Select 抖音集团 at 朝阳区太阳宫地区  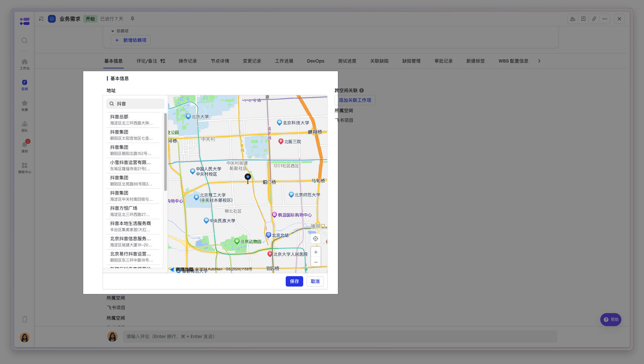[x=133, y=135]
